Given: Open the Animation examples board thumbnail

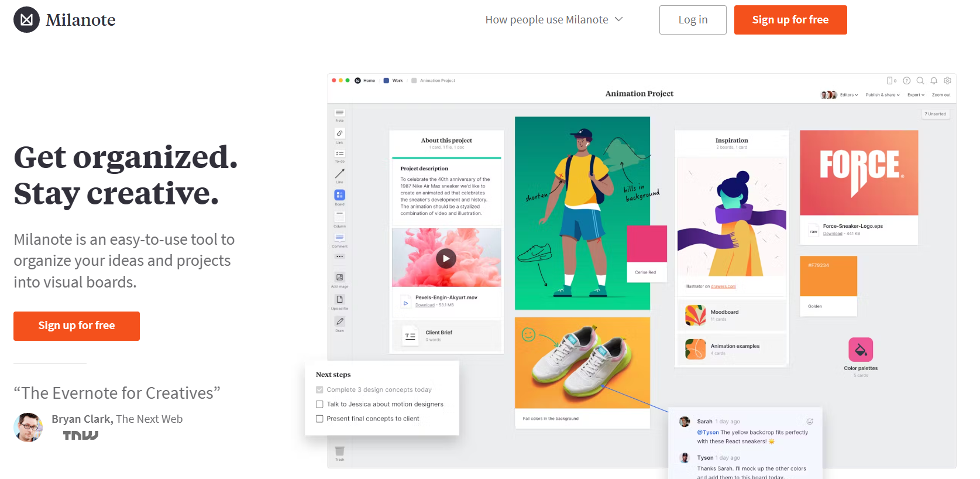Looking at the screenshot, I should [x=696, y=350].
